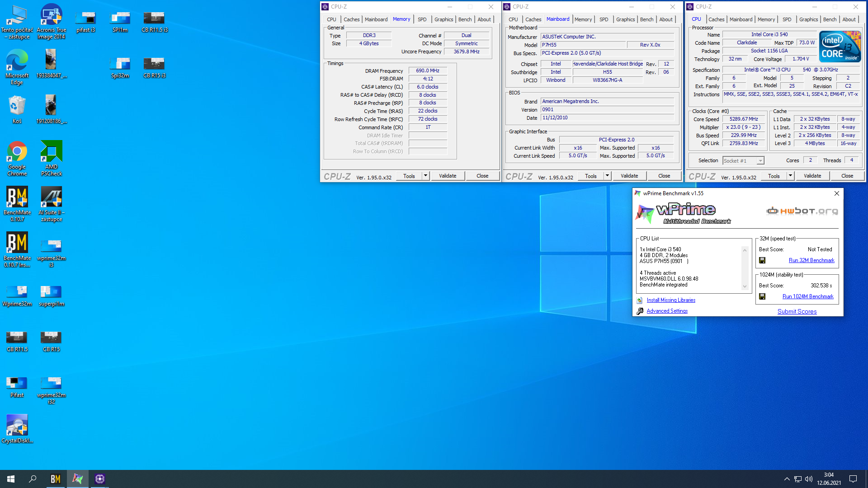Open the taskbar search icon
Viewport: 868px width, 488px height.
[33, 479]
